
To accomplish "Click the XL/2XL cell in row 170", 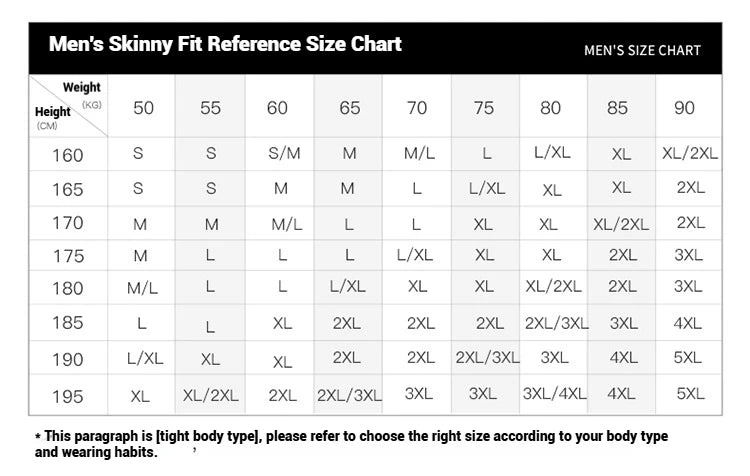I will coord(621,224).
